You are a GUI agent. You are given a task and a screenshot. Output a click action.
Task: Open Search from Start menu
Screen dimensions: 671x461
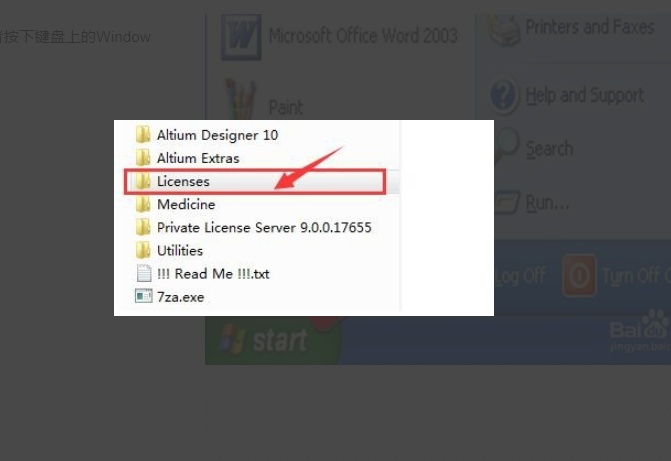[549, 149]
